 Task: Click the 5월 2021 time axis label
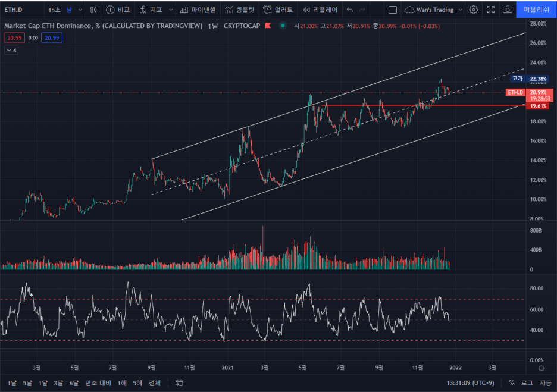pos(302,368)
